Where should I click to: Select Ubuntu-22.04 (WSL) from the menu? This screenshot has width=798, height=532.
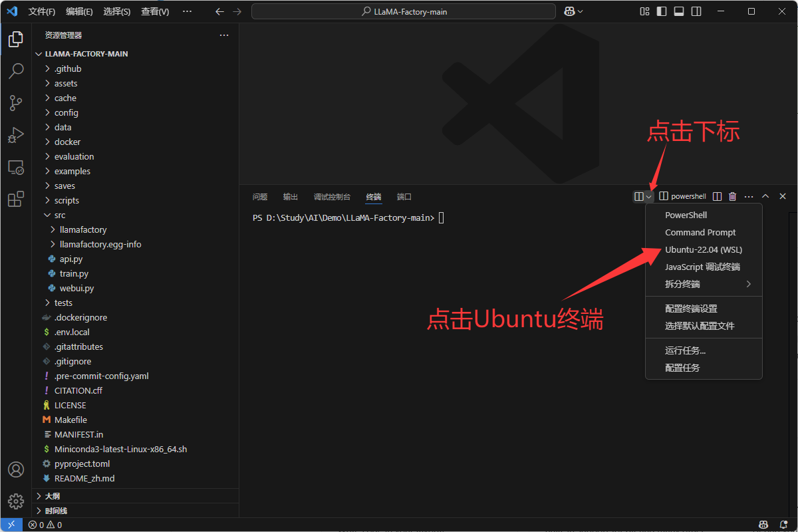click(x=704, y=250)
